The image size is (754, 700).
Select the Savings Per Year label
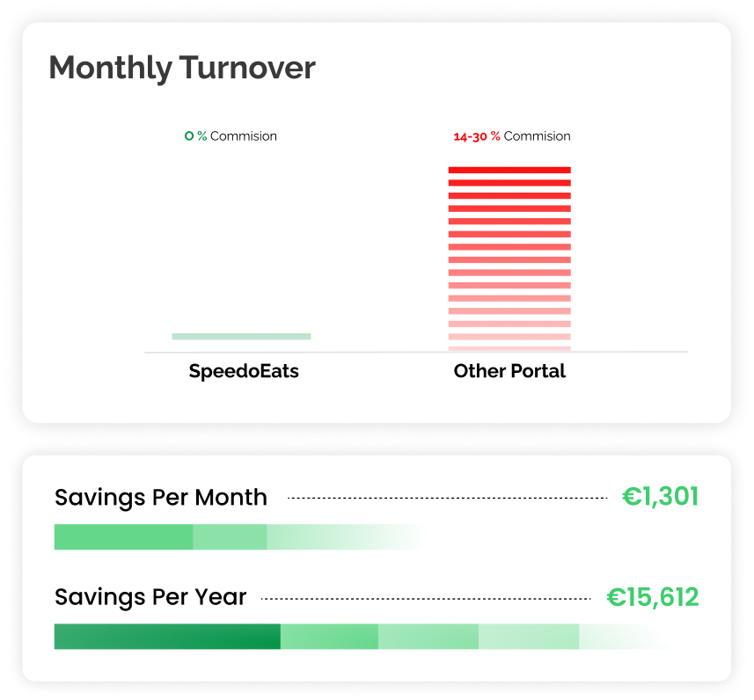pos(150,598)
